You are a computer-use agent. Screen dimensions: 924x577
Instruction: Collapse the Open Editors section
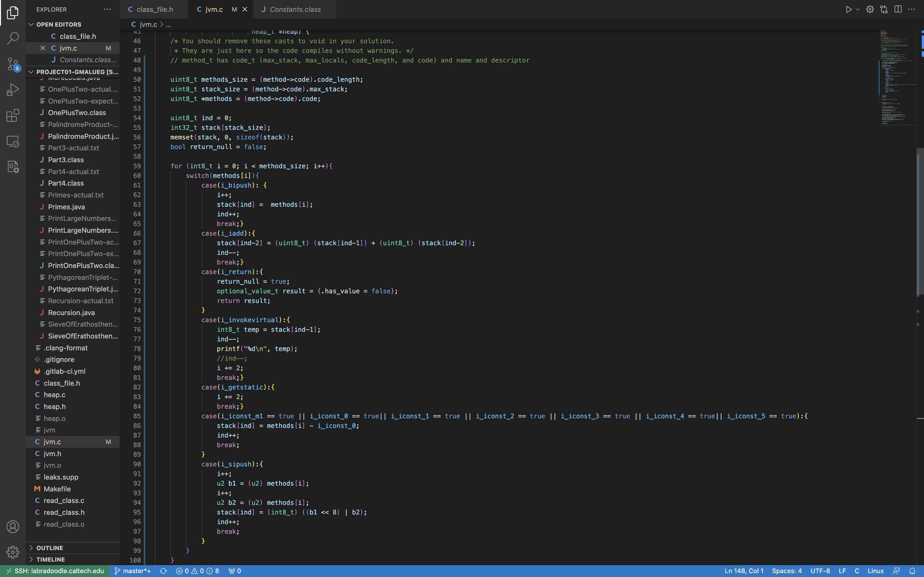31,24
